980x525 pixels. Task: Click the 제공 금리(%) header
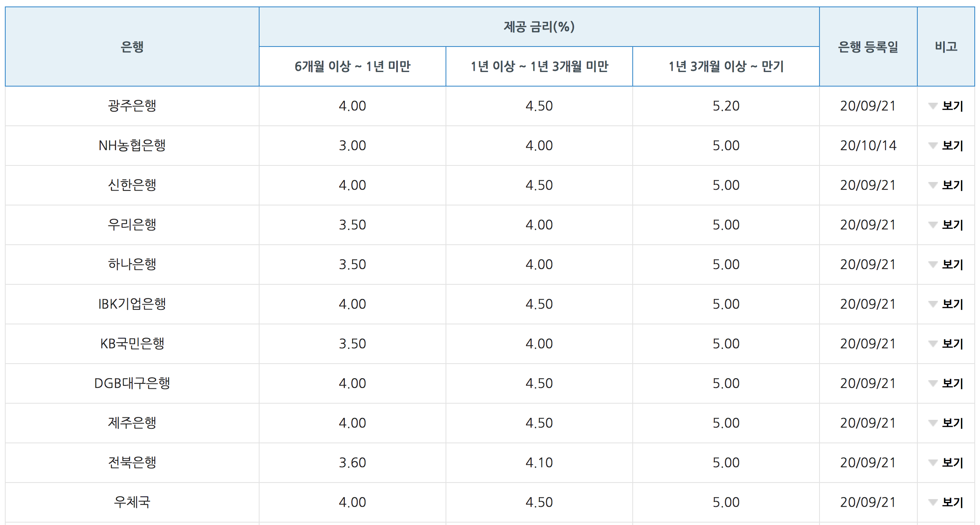tap(538, 25)
